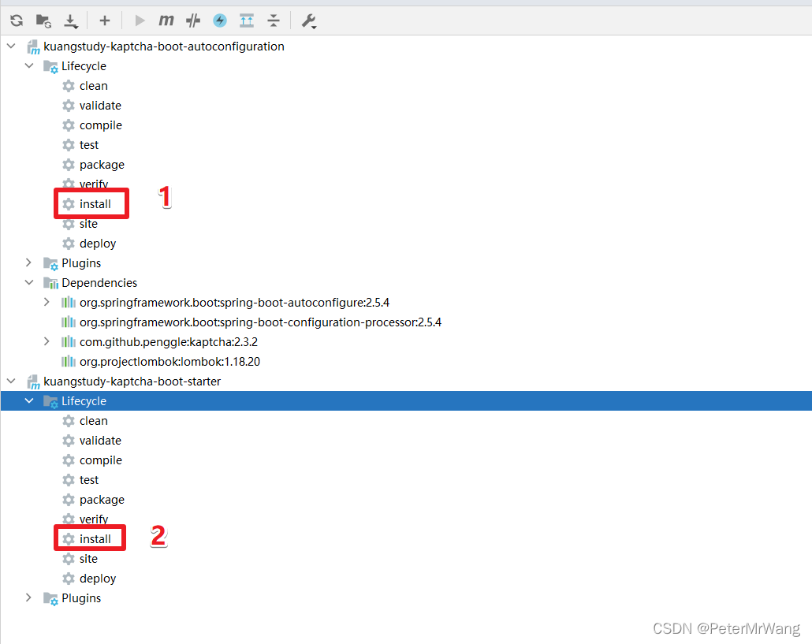The image size is (812, 644).
Task: Select spring-boot-autoconfigure:2.5.4 dependency
Action: click(235, 303)
